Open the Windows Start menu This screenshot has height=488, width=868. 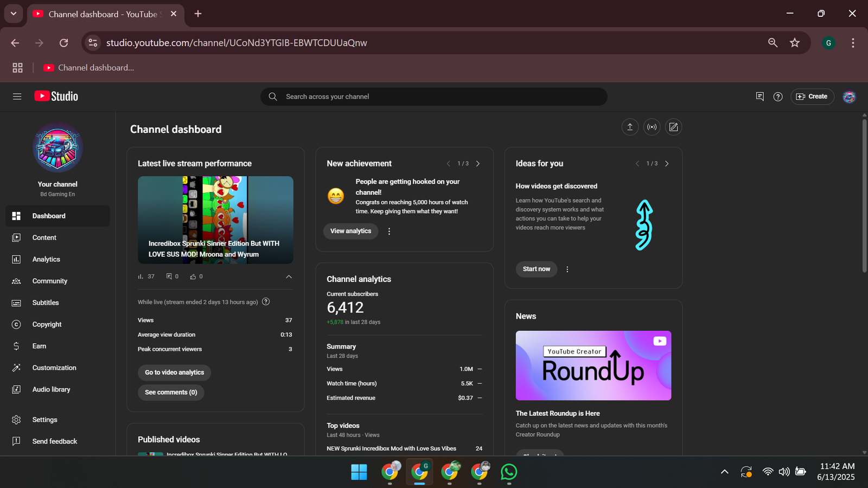point(359,472)
